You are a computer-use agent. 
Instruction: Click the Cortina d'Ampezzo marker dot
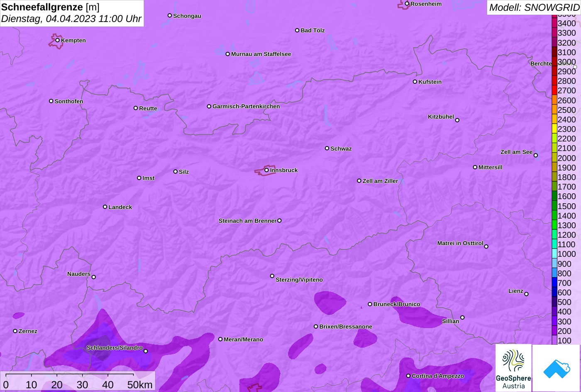[x=408, y=376]
